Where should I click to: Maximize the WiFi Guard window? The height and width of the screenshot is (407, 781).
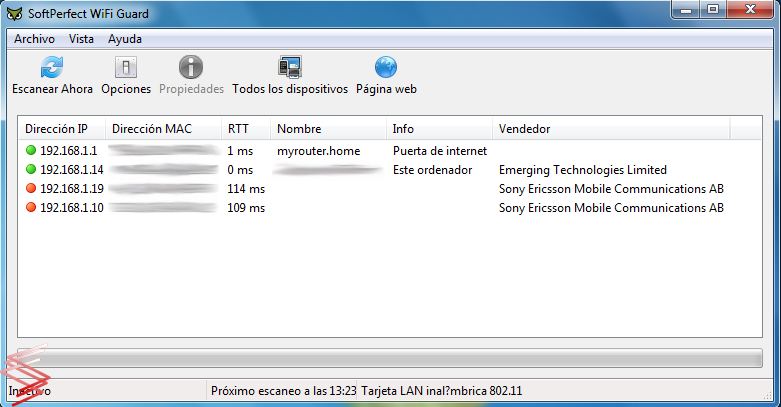[713, 9]
